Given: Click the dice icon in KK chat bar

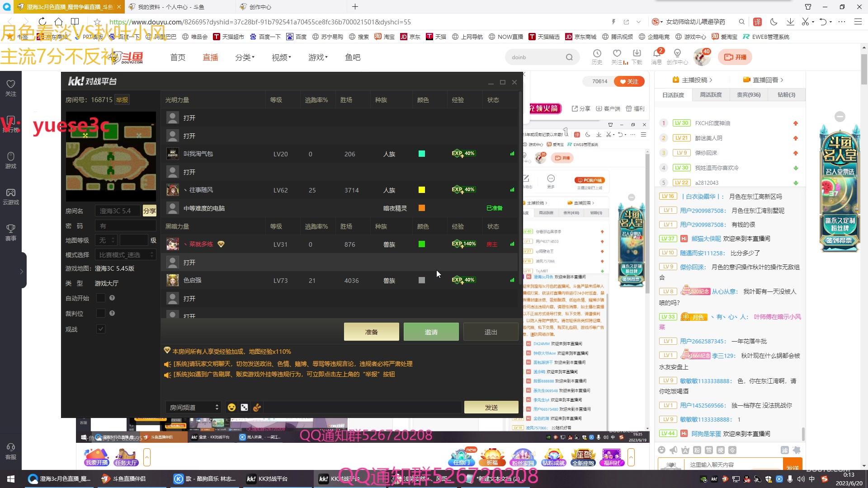Looking at the screenshot, I should point(244,407).
